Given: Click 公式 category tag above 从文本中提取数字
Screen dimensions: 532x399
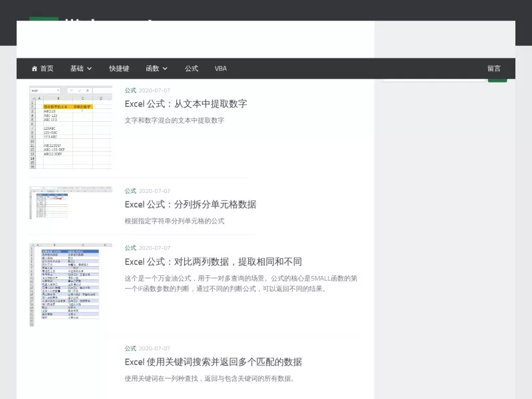Looking at the screenshot, I should tap(130, 90).
